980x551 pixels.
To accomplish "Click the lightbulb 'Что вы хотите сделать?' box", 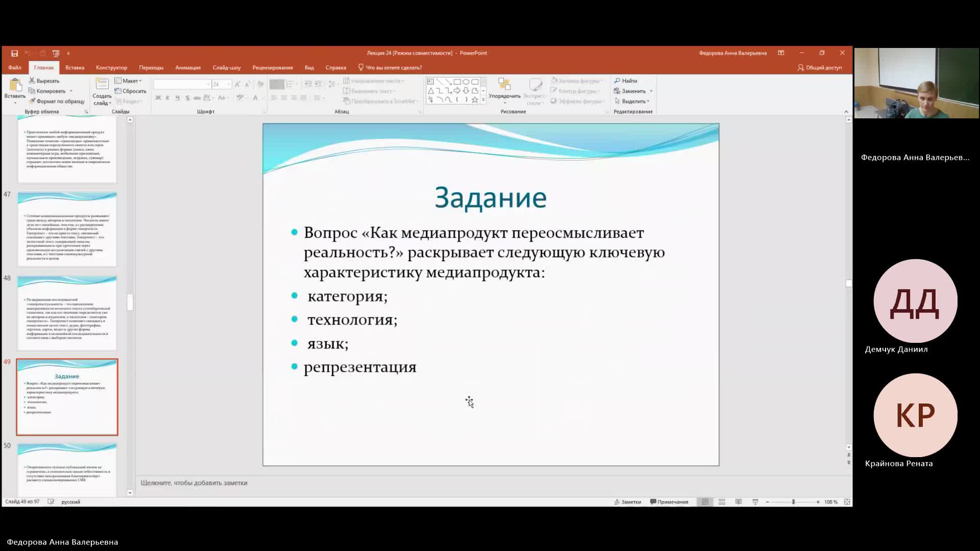I will tap(390, 67).
